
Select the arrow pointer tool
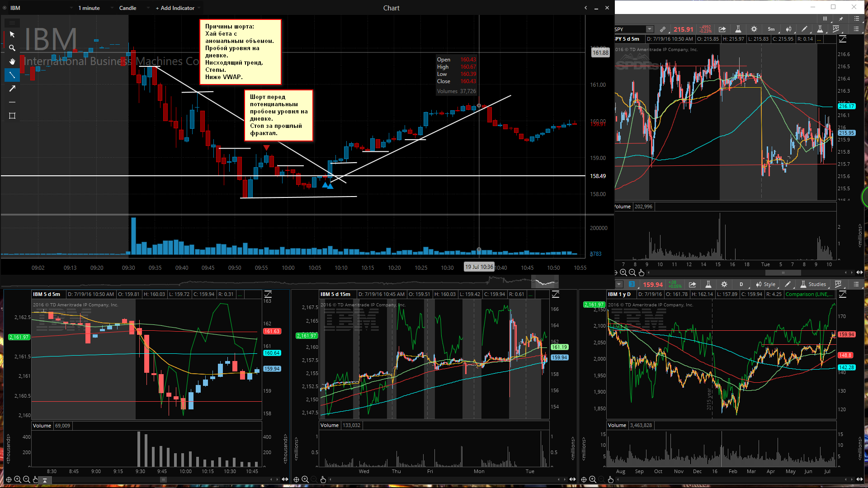pos(12,34)
